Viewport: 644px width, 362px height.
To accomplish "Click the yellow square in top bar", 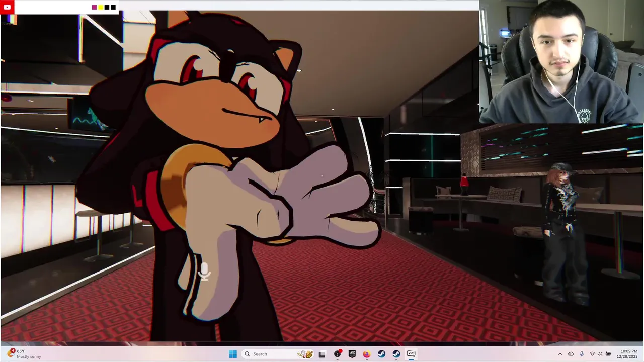I will [x=101, y=7].
